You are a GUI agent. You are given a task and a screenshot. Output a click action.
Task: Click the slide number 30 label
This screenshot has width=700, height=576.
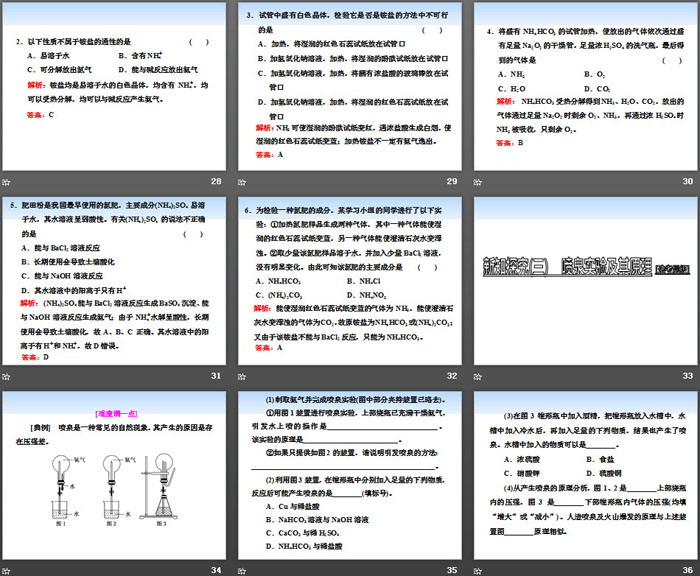pos(687,182)
